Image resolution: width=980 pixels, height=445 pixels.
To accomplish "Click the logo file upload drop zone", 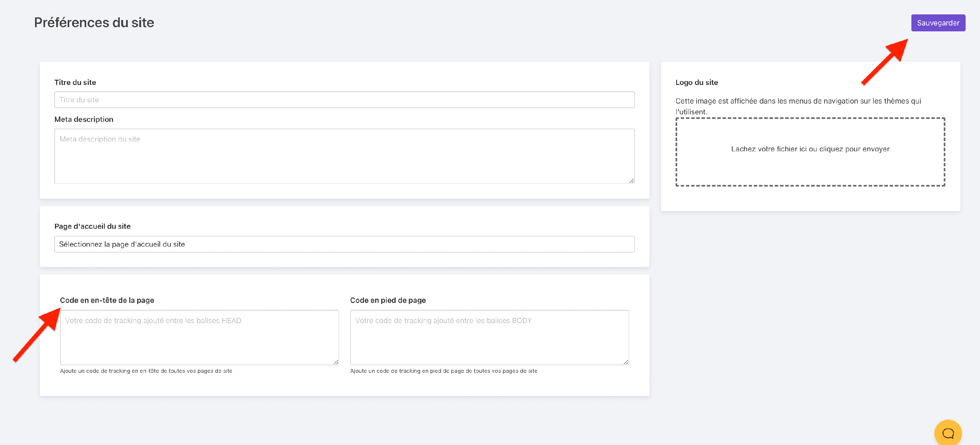I will (x=810, y=152).
